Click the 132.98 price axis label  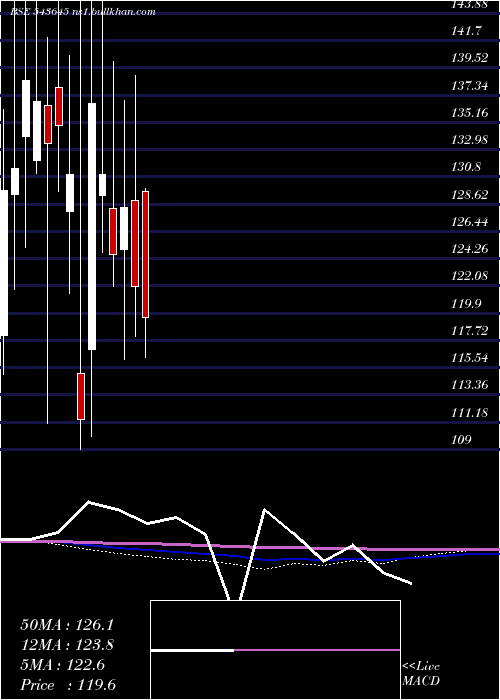470,140
